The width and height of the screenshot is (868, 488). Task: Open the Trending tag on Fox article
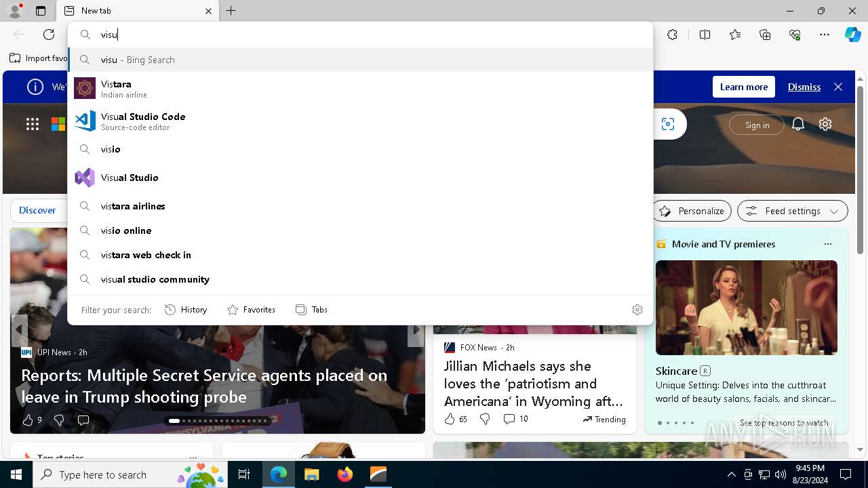tap(604, 420)
